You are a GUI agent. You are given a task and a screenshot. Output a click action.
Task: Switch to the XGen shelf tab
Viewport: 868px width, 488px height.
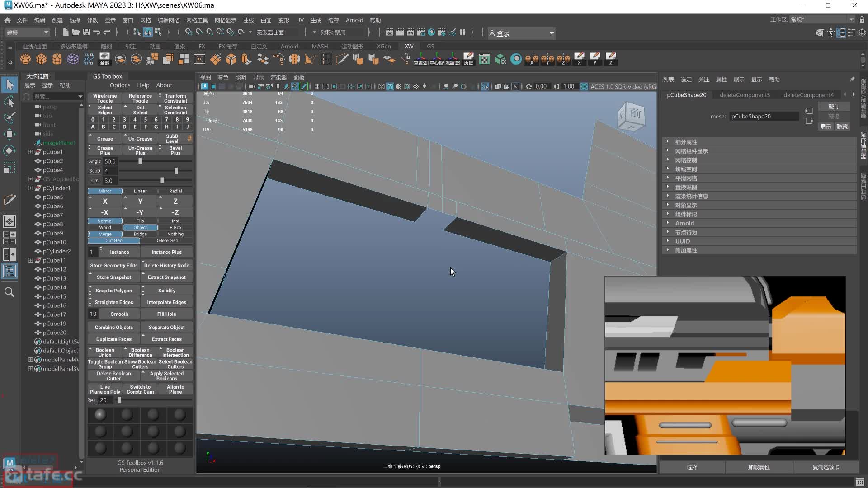(x=384, y=46)
